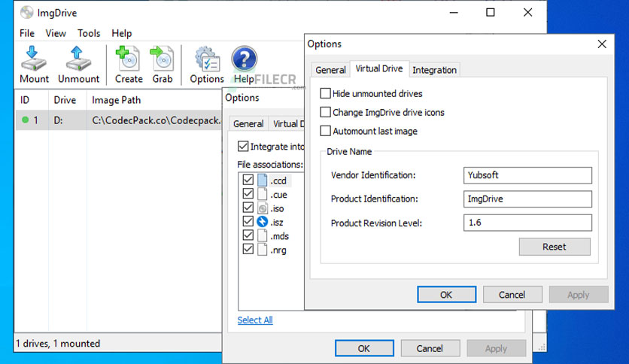Uncheck the .isz file association checkbox
This screenshot has height=364, width=629.
pos(248,221)
